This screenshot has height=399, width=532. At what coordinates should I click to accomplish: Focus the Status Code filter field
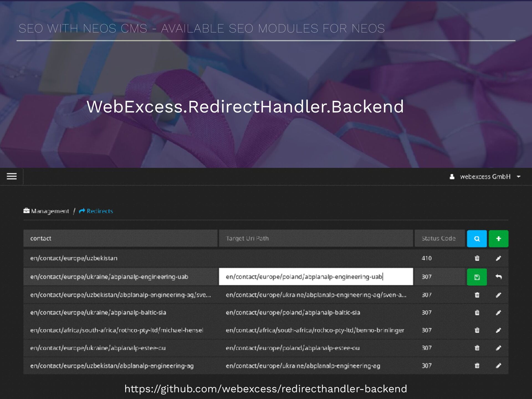[439, 238]
